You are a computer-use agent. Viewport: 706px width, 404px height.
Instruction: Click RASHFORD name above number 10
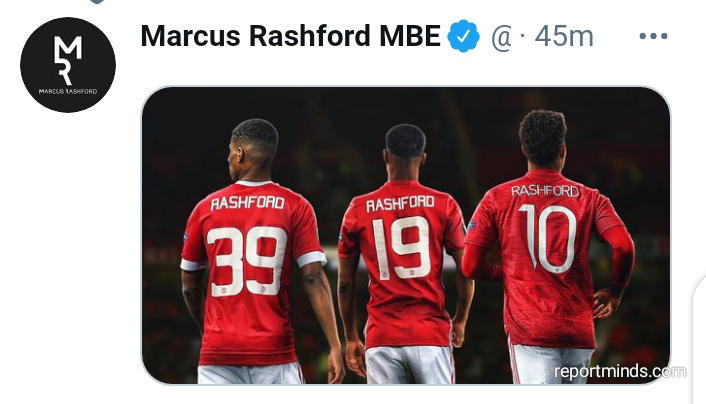[x=545, y=191]
